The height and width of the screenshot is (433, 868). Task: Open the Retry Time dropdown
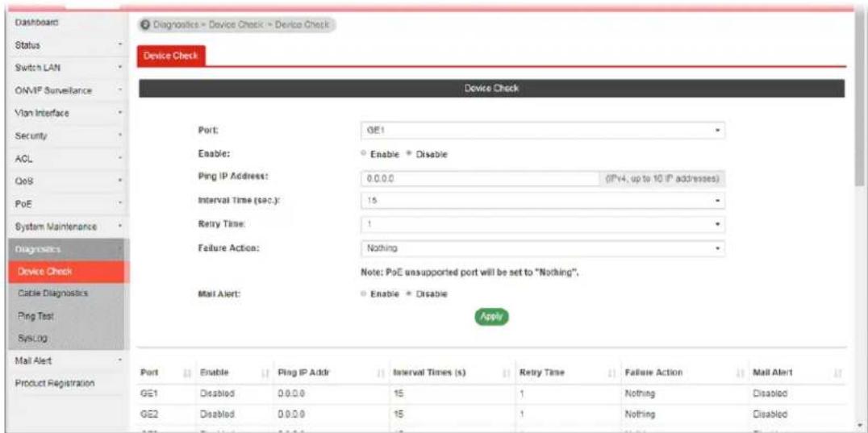[x=542, y=224]
